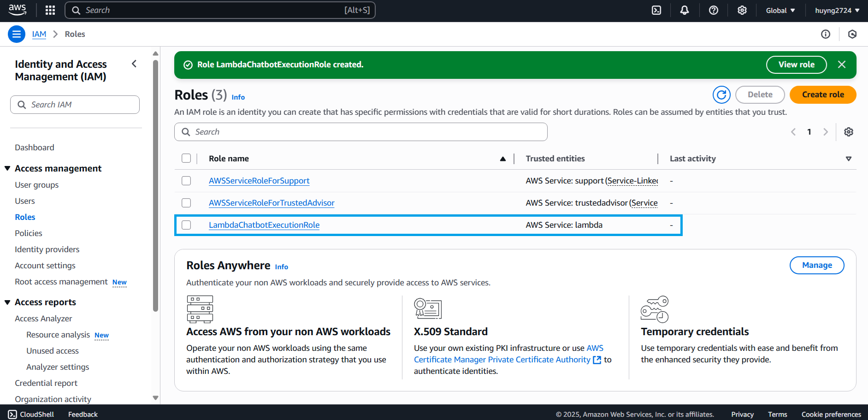The height and width of the screenshot is (420, 868).
Task: Click the Manage button for Roles Anywhere
Action: [817, 265]
